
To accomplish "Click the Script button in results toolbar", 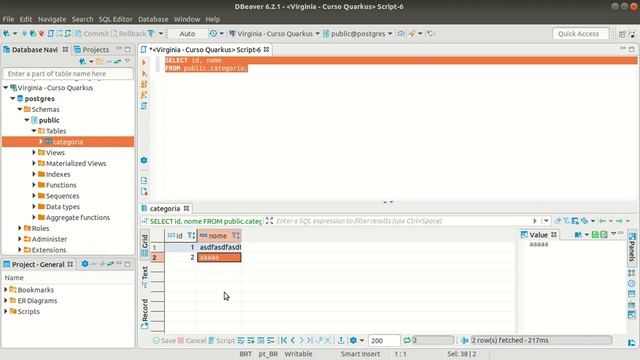I will pos(221,340).
